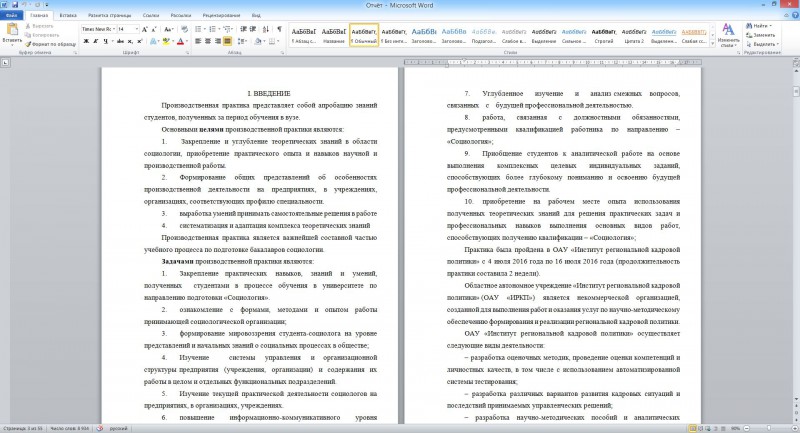The height and width of the screenshot is (433, 800).
Task: Clear formatting with the eraser icon
Action: (184, 30)
